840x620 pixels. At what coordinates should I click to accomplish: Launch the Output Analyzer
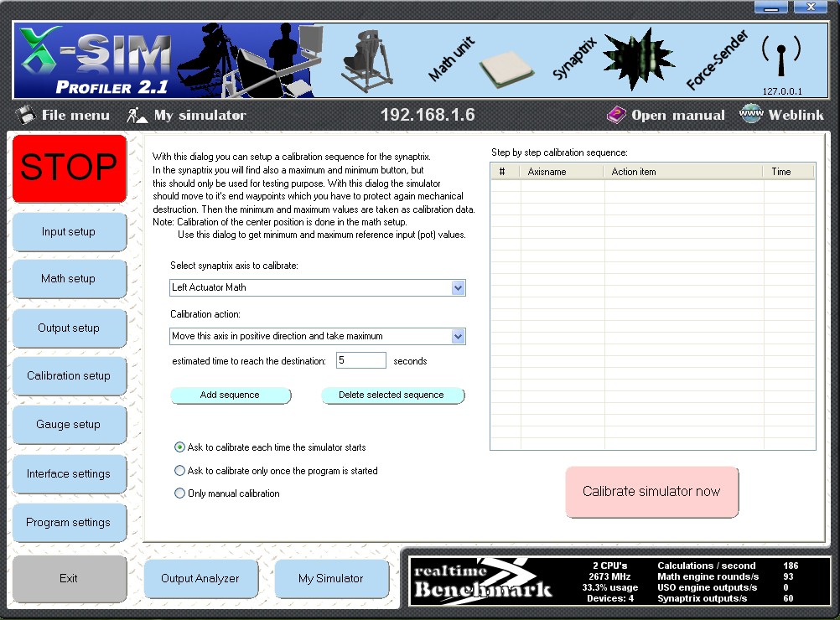(201, 579)
